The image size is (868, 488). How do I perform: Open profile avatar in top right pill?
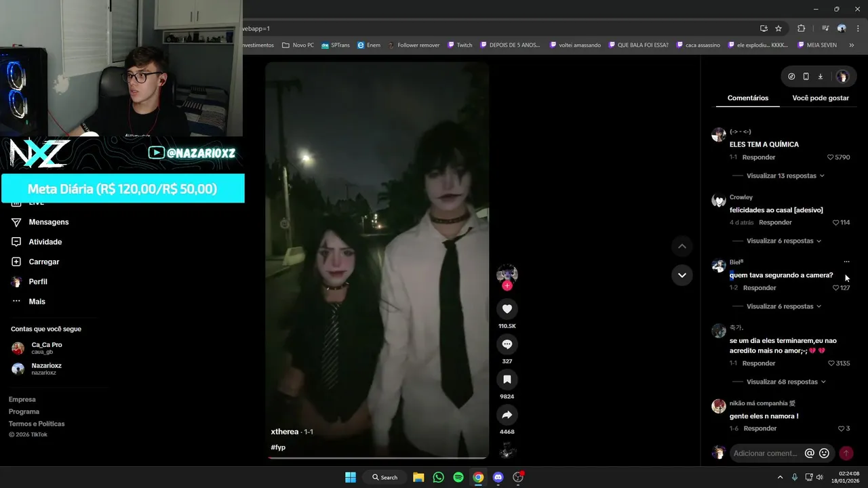click(842, 77)
